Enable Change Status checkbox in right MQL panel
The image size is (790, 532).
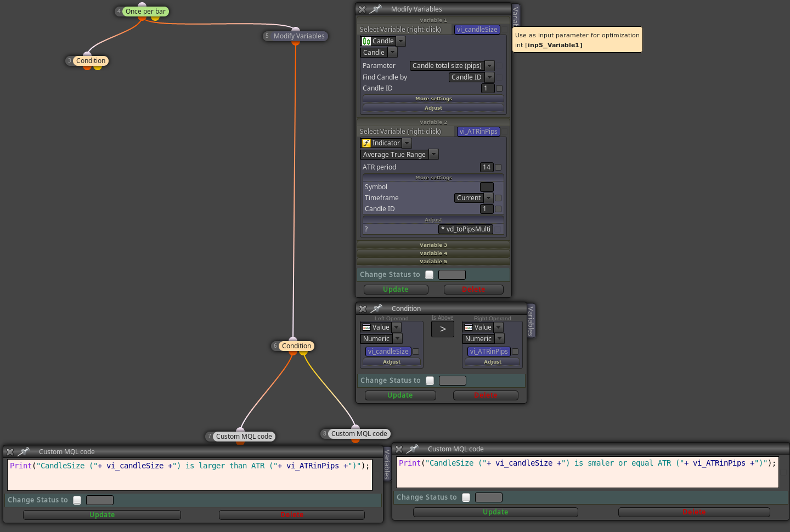[466, 497]
